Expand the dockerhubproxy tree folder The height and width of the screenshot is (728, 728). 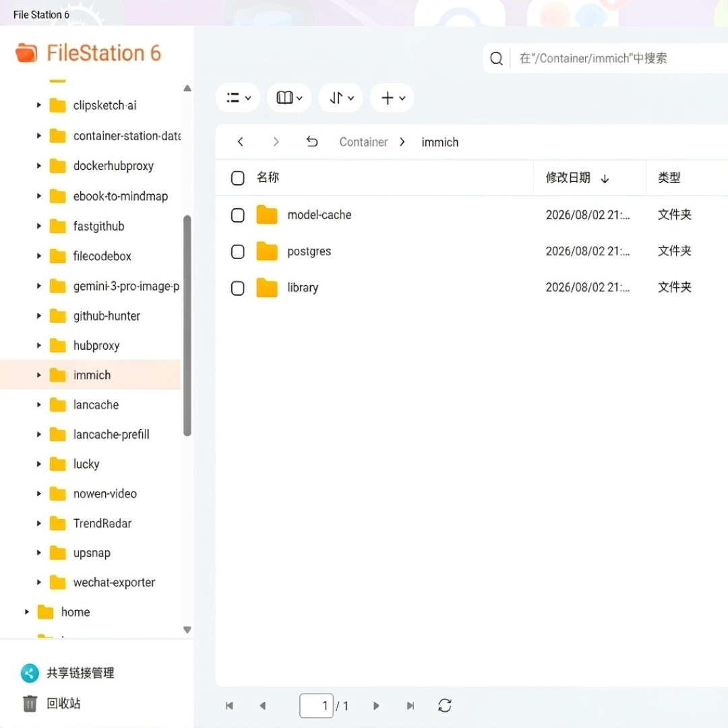click(39, 166)
